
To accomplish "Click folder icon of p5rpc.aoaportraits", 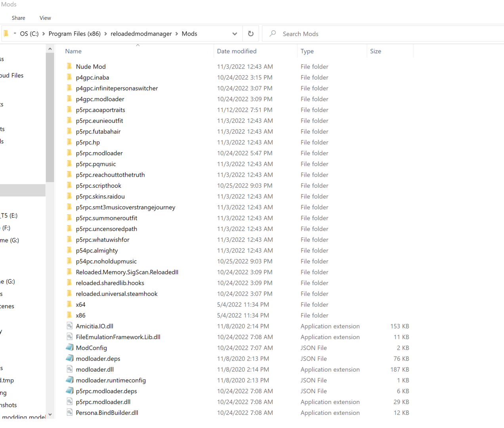I will point(69,109).
